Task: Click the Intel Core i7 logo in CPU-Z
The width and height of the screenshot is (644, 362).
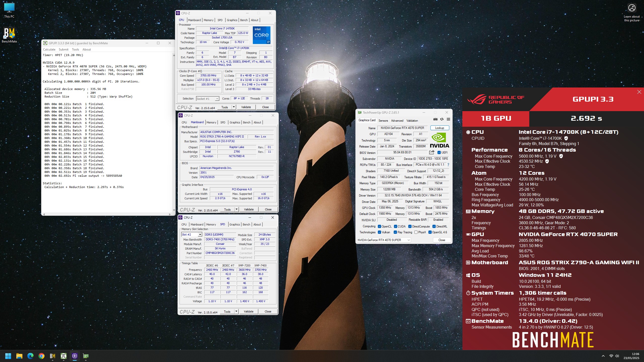Action: tap(261, 35)
